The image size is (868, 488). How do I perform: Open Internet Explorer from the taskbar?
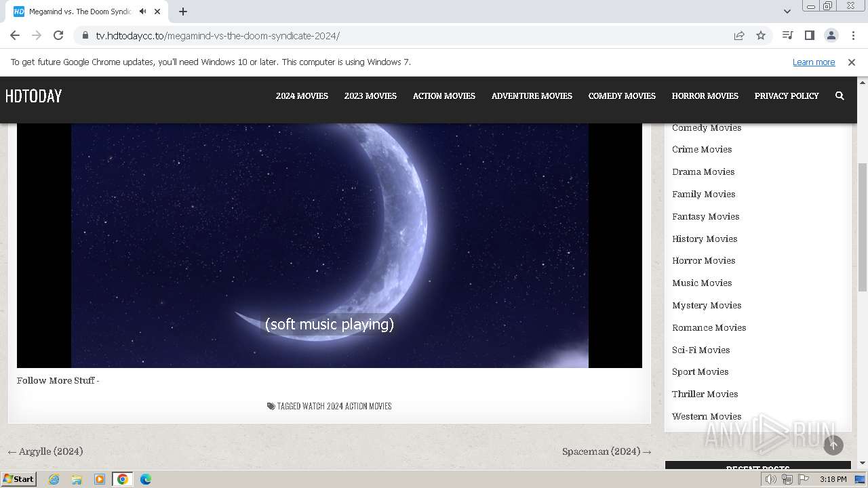[54, 479]
